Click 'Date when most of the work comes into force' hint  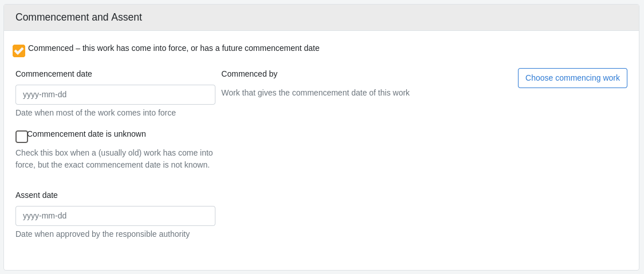pos(96,113)
